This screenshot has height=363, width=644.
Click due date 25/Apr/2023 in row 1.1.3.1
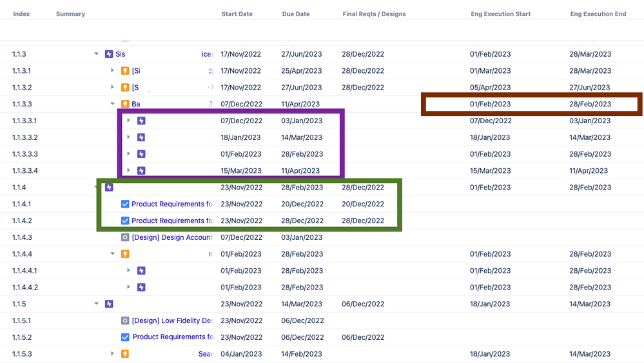[x=302, y=71]
